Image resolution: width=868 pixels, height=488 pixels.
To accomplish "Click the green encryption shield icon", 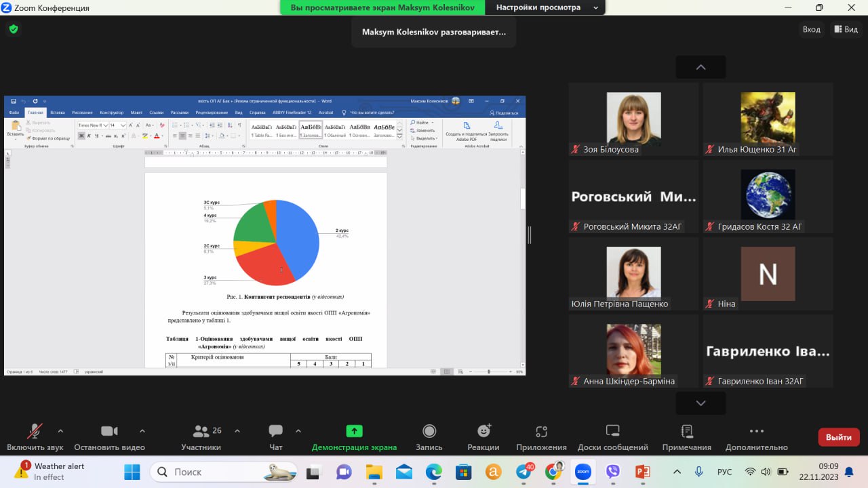I will (13, 29).
